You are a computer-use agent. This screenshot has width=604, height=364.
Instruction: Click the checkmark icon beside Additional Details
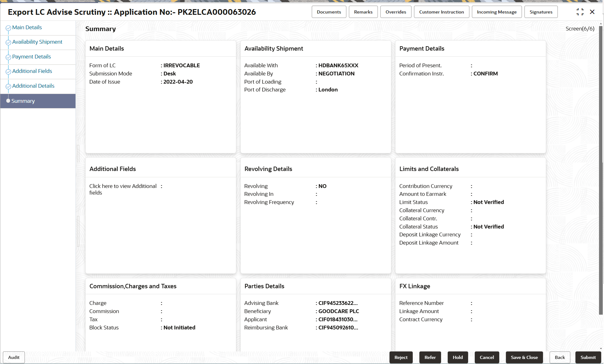click(8, 86)
